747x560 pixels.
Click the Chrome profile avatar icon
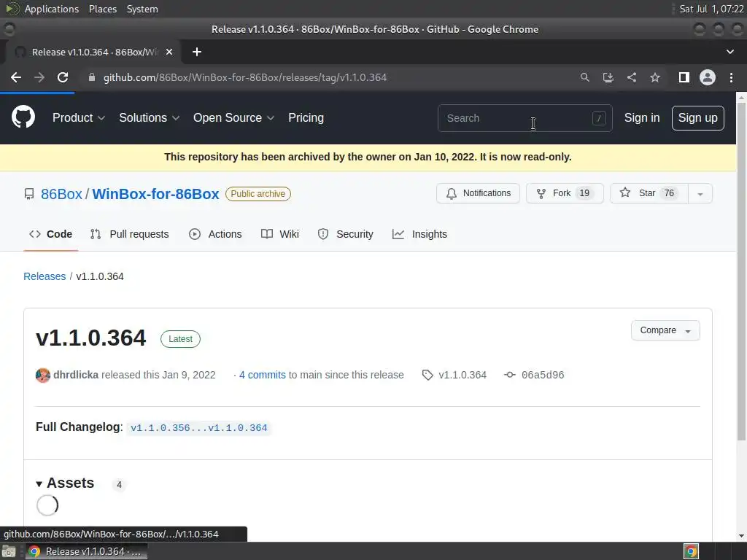(708, 77)
